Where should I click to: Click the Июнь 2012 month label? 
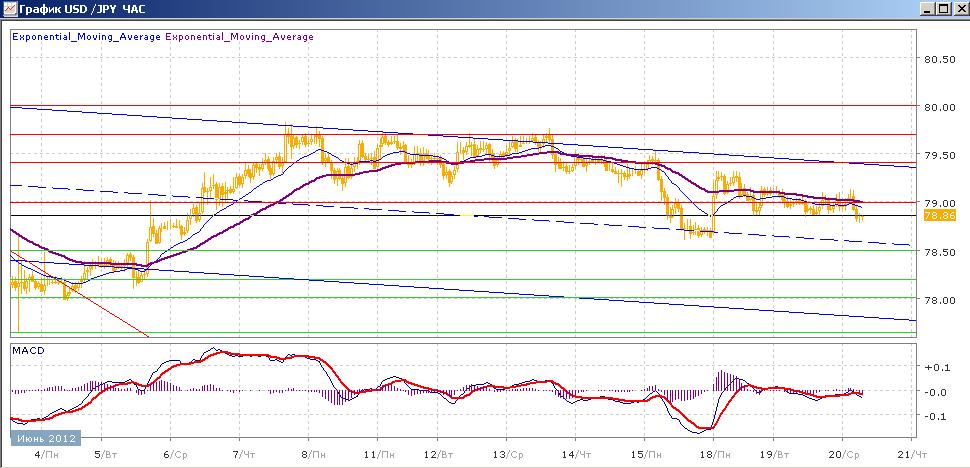click(x=44, y=438)
